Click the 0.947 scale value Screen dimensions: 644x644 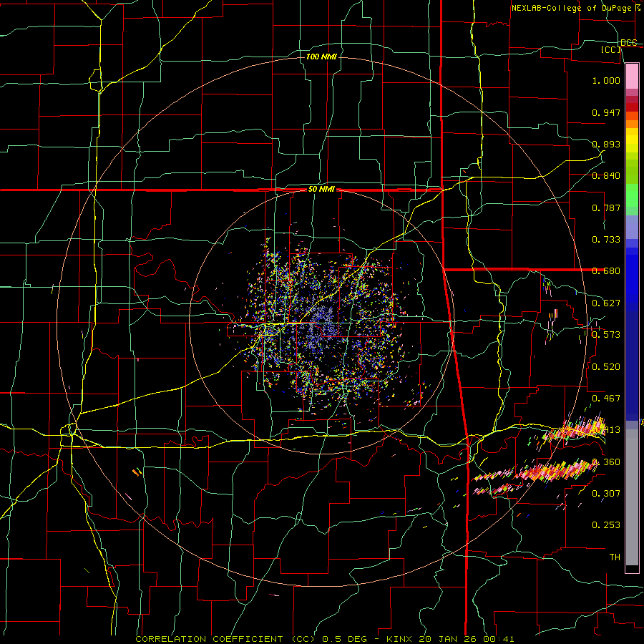[x=606, y=112]
